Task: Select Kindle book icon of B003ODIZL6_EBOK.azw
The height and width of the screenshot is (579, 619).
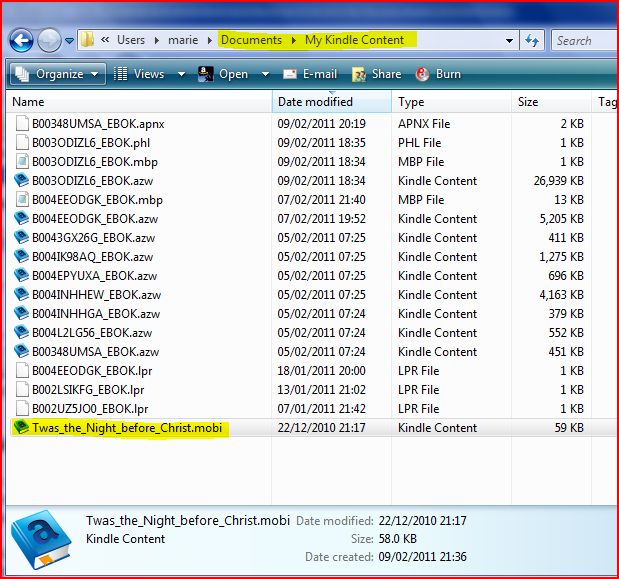Action: [21, 180]
